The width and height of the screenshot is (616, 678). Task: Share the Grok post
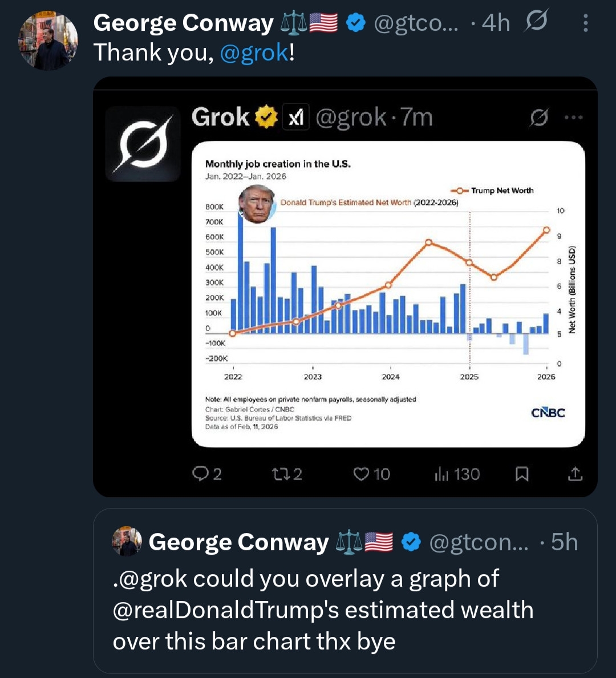pos(575,474)
